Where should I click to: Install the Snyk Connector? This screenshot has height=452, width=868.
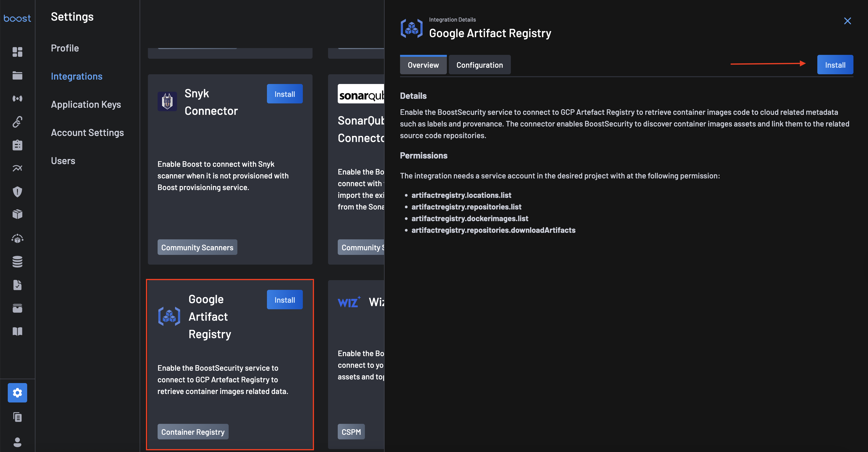[284, 94]
